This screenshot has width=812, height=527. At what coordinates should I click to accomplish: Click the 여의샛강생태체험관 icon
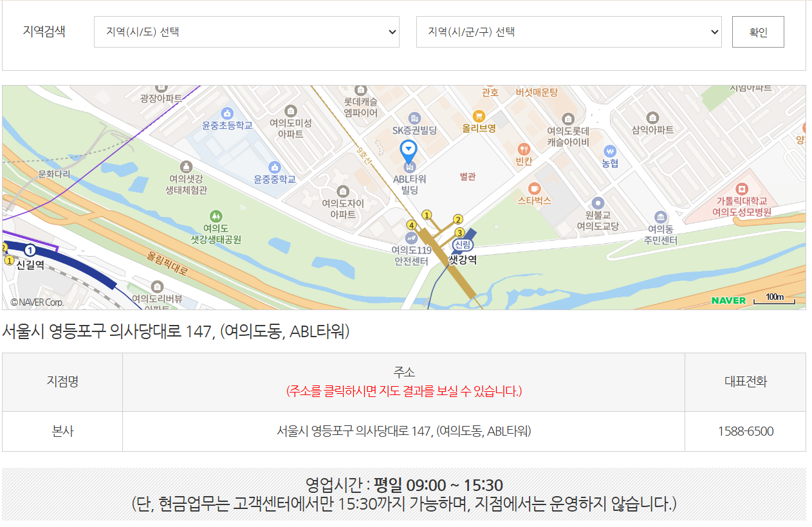tap(186, 167)
